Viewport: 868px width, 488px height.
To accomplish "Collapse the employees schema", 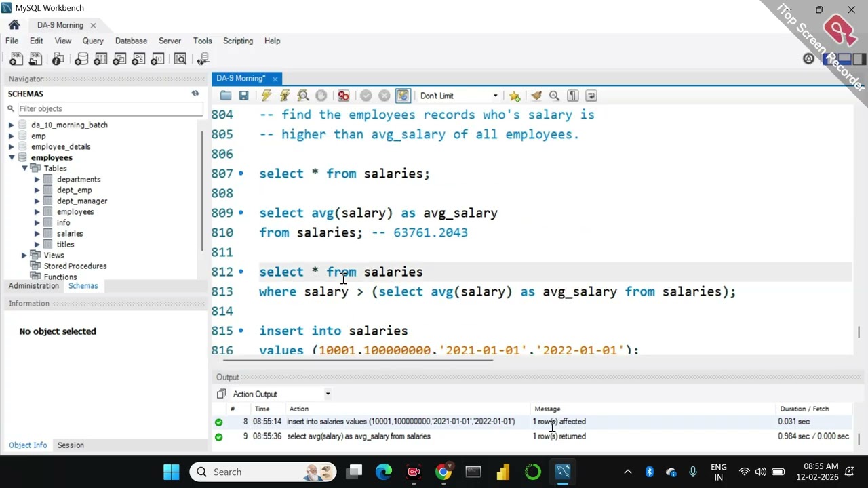I will point(11,157).
